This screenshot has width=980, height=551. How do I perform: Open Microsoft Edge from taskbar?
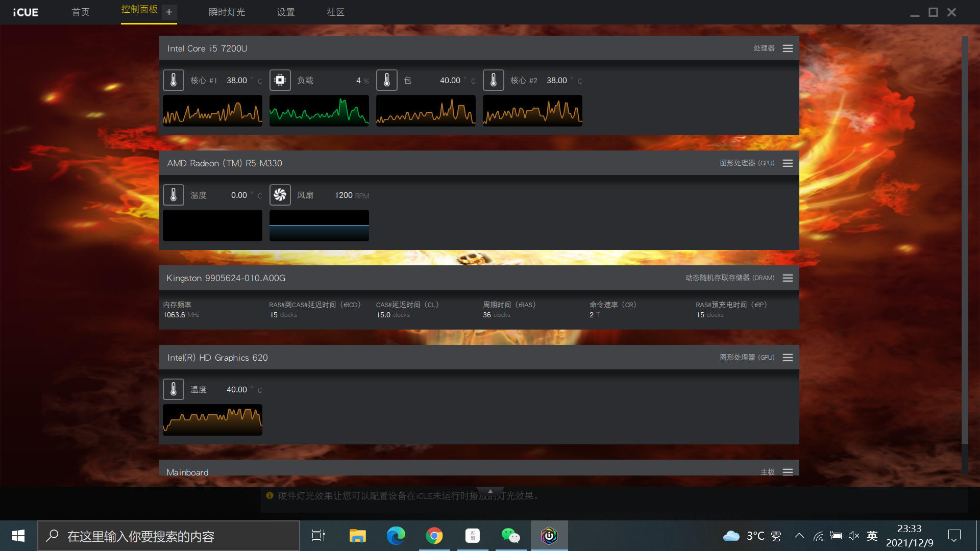coord(396,536)
